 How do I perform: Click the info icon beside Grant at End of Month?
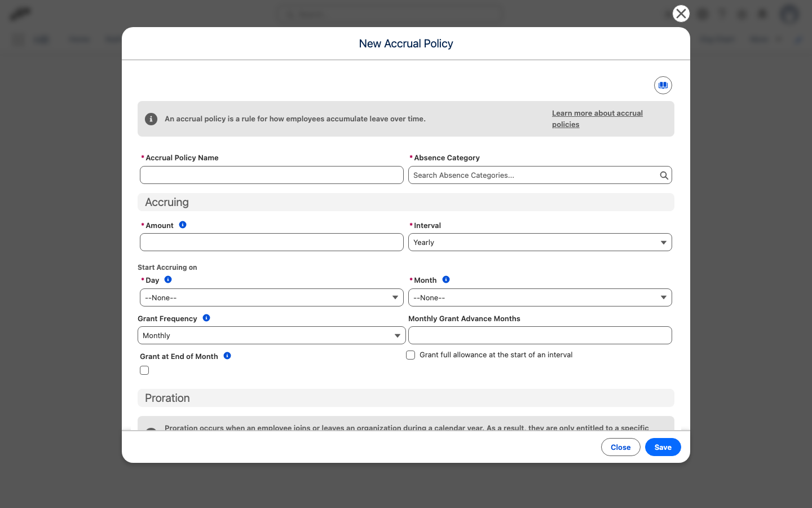(x=227, y=356)
